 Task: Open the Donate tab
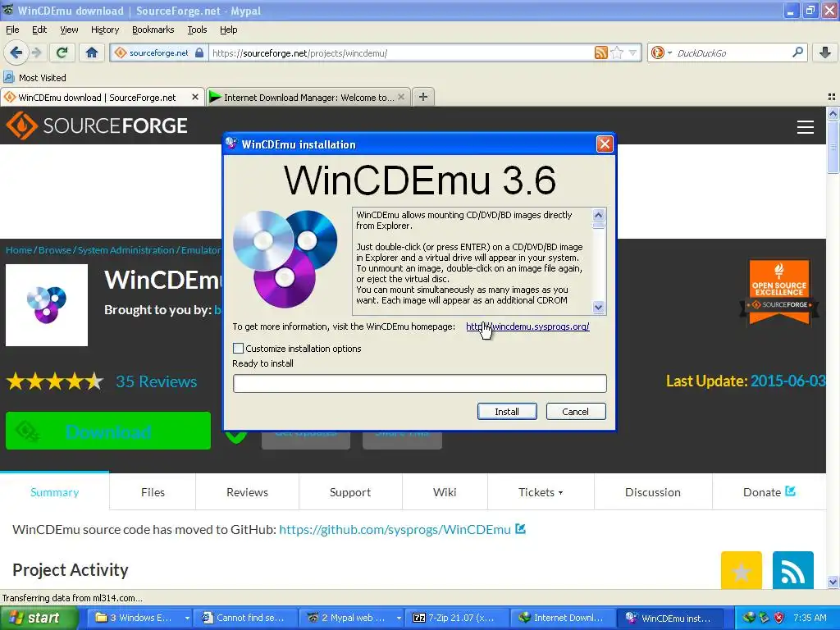click(769, 492)
